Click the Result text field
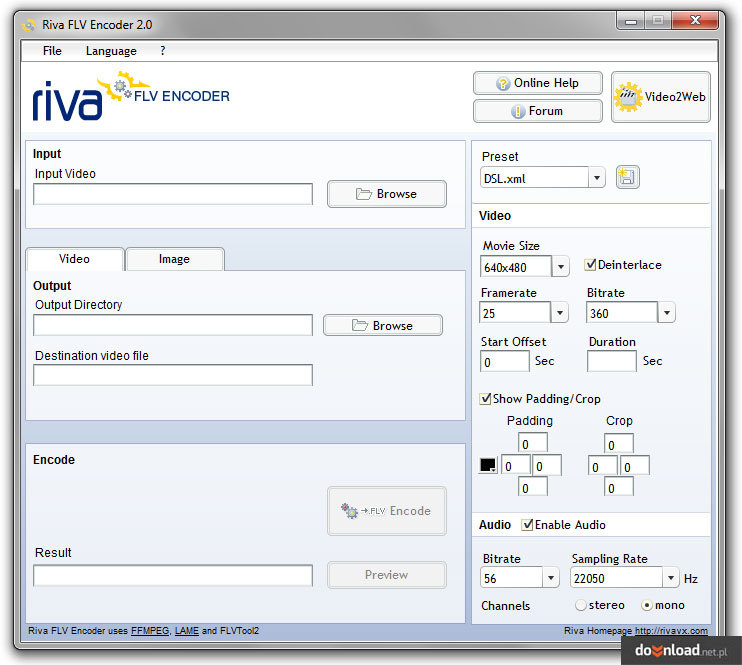Image resolution: width=742 pixels, height=665 pixels. (173, 575)
